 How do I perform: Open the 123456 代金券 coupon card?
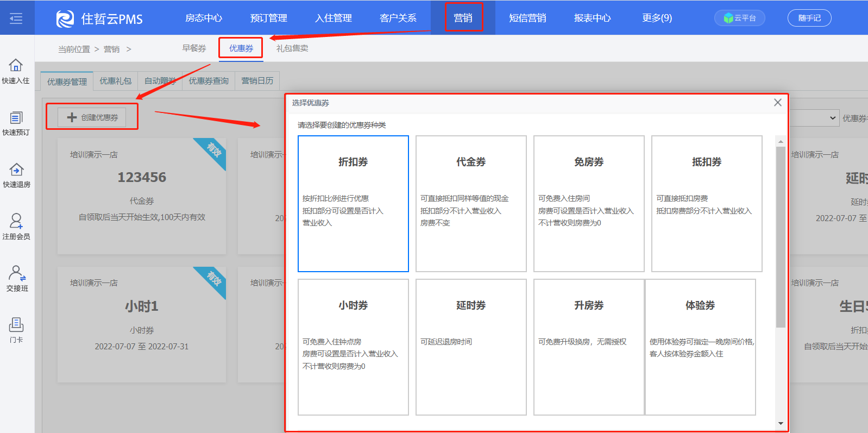coord(142,196)
